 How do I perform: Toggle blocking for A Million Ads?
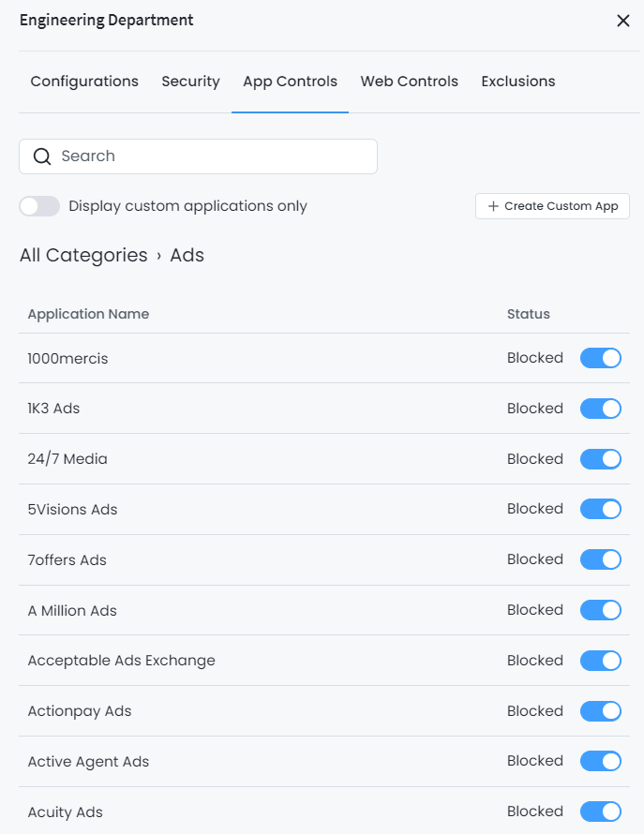tap(601, 609)
